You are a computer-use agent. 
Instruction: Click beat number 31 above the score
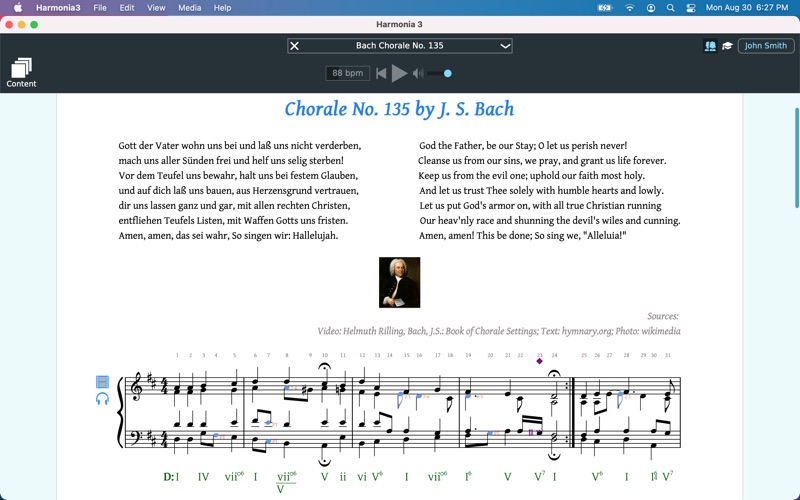coord(667,355)
